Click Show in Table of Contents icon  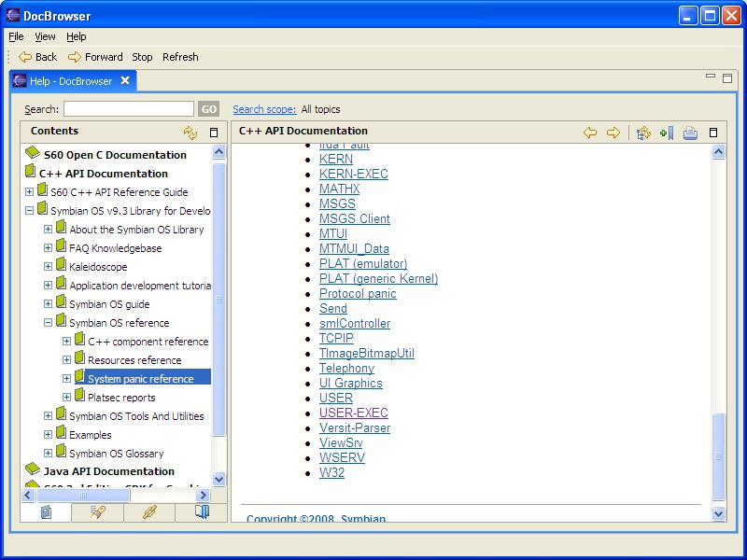643,133
